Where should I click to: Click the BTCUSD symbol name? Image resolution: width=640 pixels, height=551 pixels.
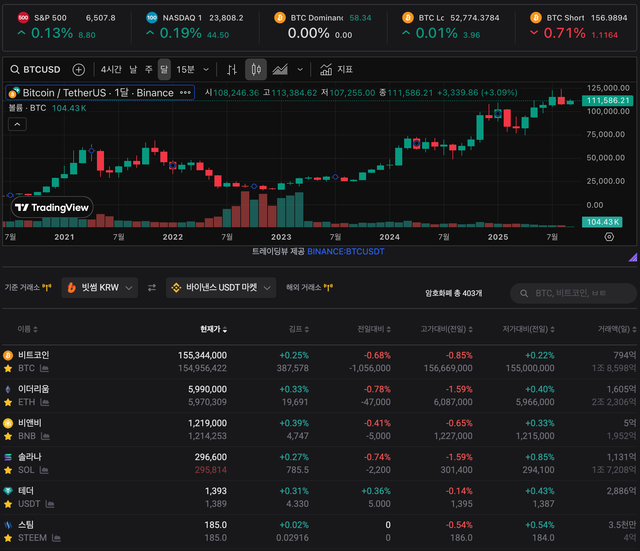pos(42,69)
